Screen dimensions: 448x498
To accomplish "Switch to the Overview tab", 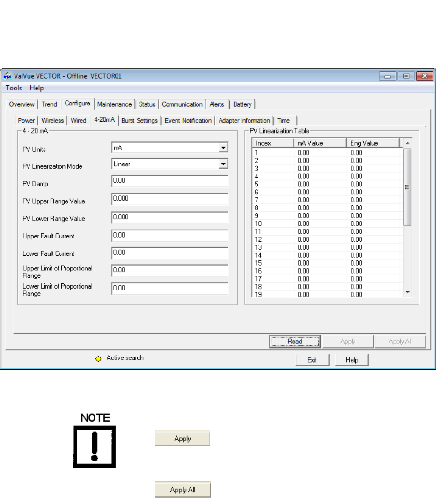I will (22, 104).
